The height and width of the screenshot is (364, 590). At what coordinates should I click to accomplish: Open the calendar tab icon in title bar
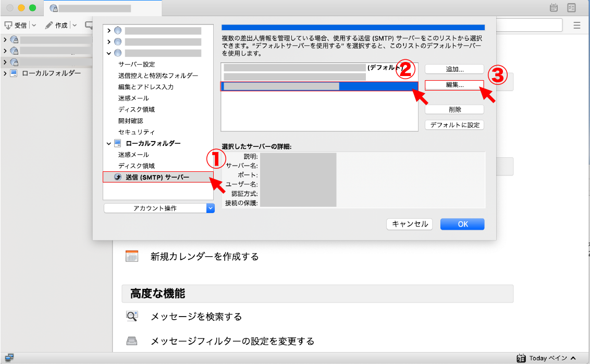(x=554, y=8)
